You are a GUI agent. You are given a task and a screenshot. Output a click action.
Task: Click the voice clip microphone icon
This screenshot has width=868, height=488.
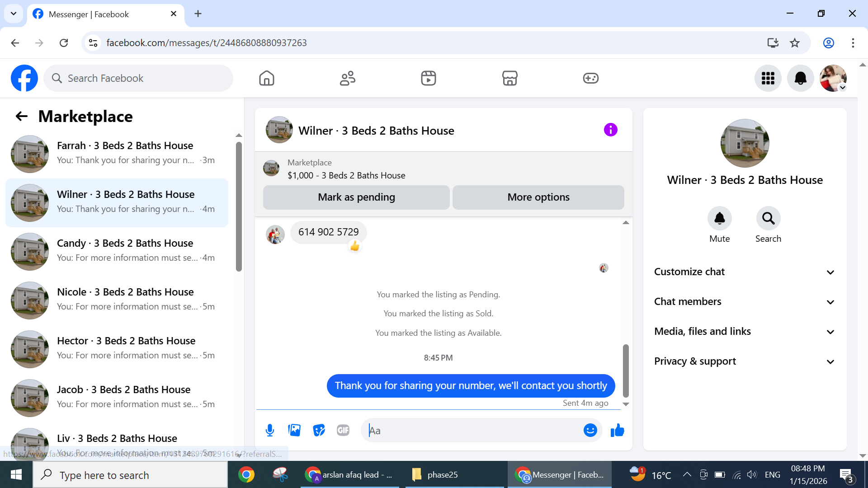tap(270, 430)
